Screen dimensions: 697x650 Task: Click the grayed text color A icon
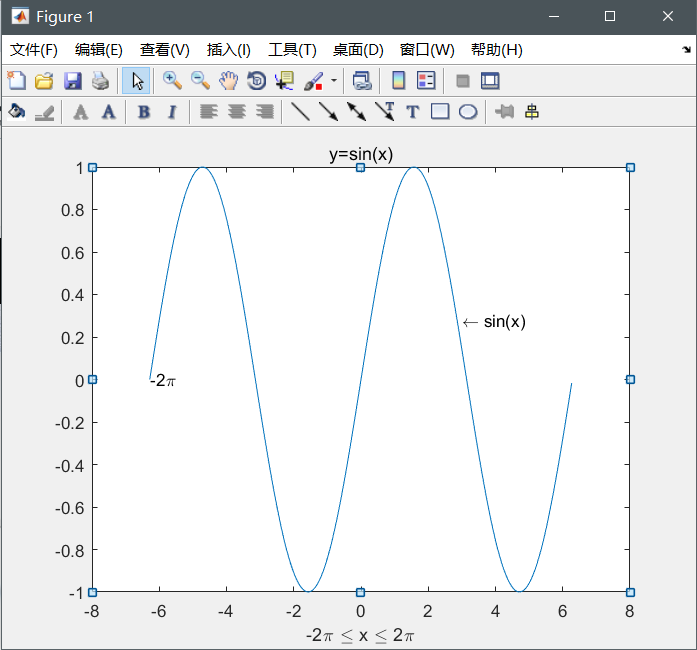coord(80,112)
